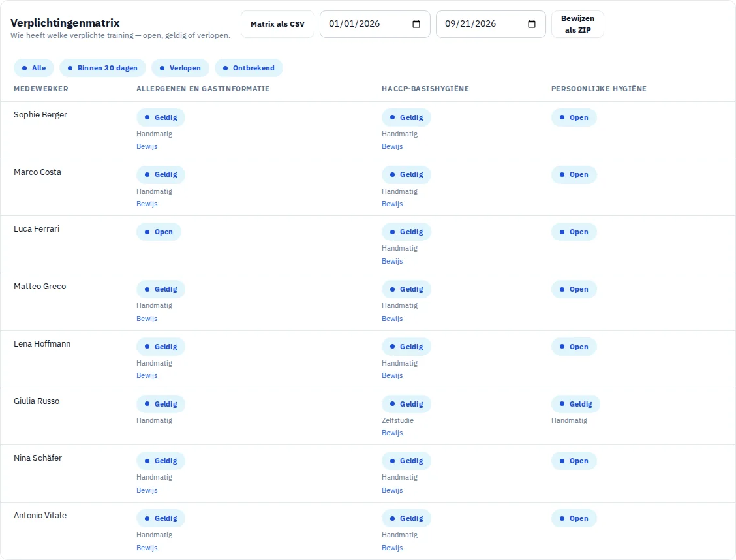
Task: Click the Zelfstudie label in Giulia Russo's row
Action: point(397,420)
